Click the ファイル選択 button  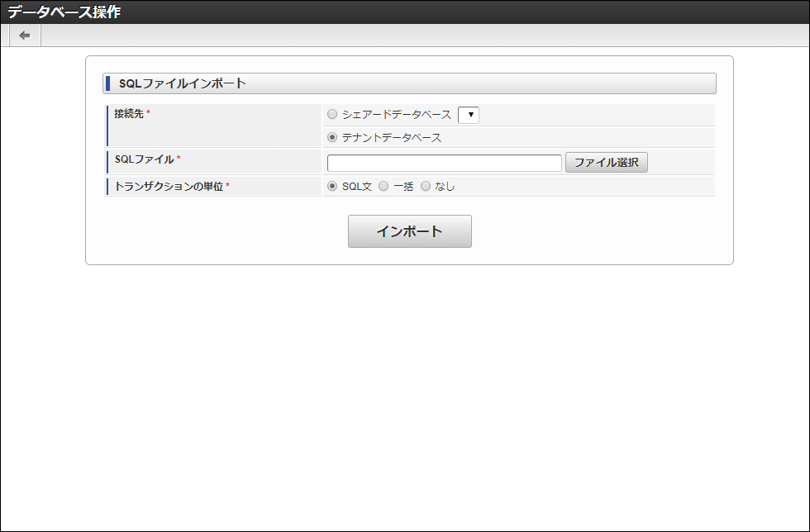[606, 162]
